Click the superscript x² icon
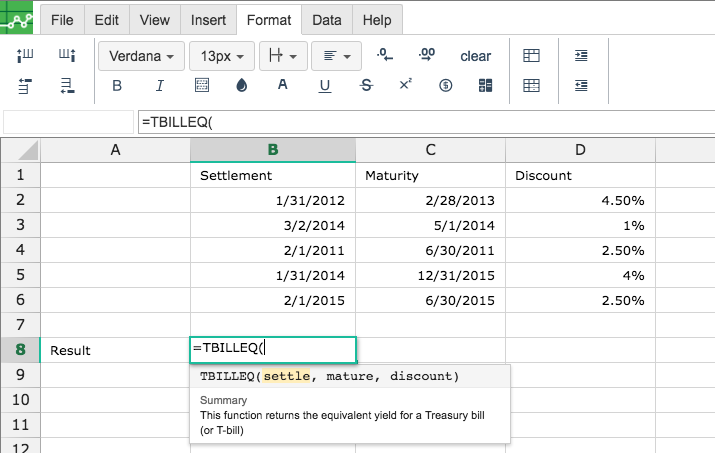This screenshot has width=715, height=453. (405, 84)
